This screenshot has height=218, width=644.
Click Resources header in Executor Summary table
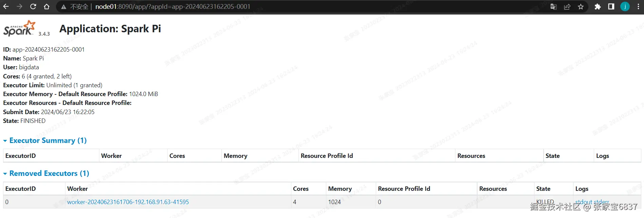point(471,156)
